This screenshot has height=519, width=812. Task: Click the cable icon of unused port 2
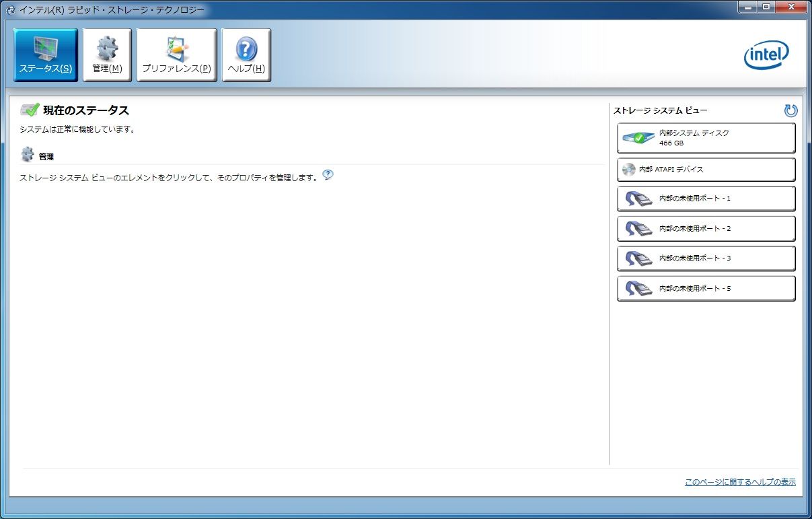(x=638, y=229)
